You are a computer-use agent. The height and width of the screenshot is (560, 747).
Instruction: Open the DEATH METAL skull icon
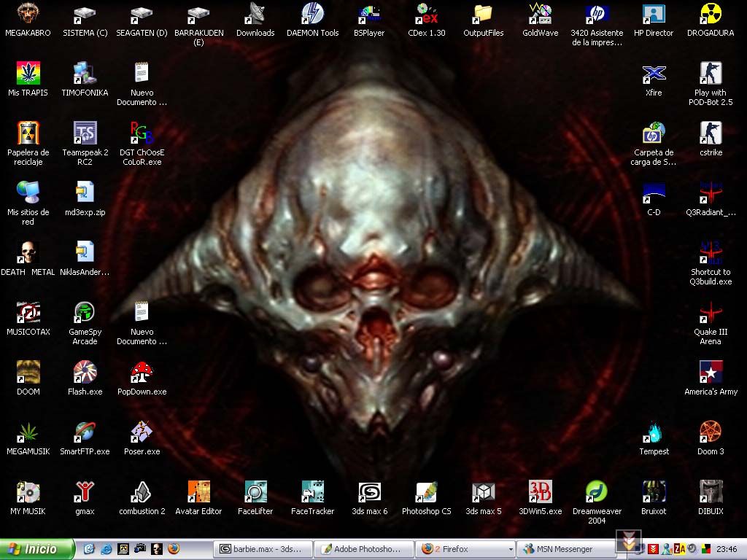coord(28,252)
